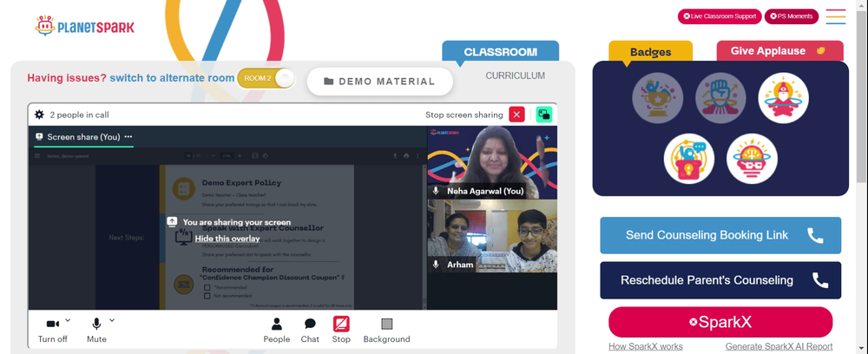
Task: Select the lightbulb chat badge
Action: 689,159
